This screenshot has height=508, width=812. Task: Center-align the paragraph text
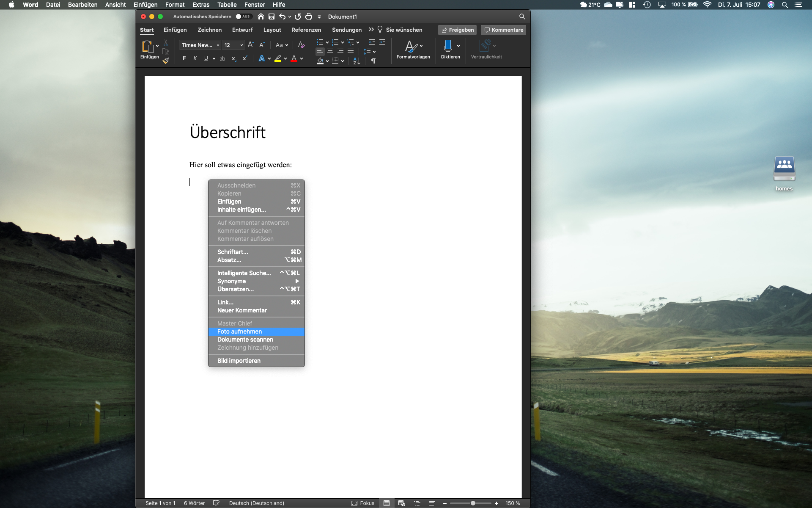330,51
